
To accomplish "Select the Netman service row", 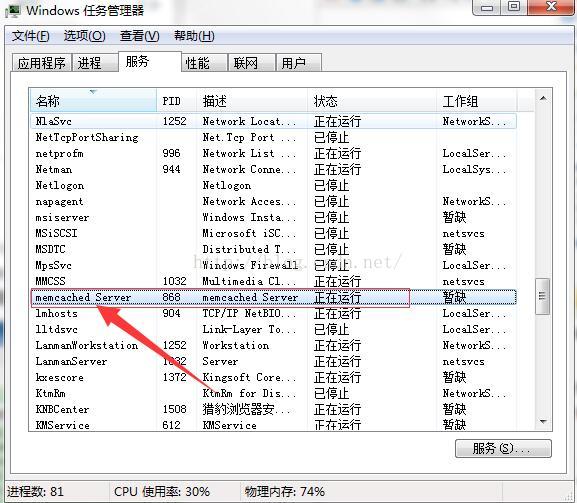I will tap(273, 169).
